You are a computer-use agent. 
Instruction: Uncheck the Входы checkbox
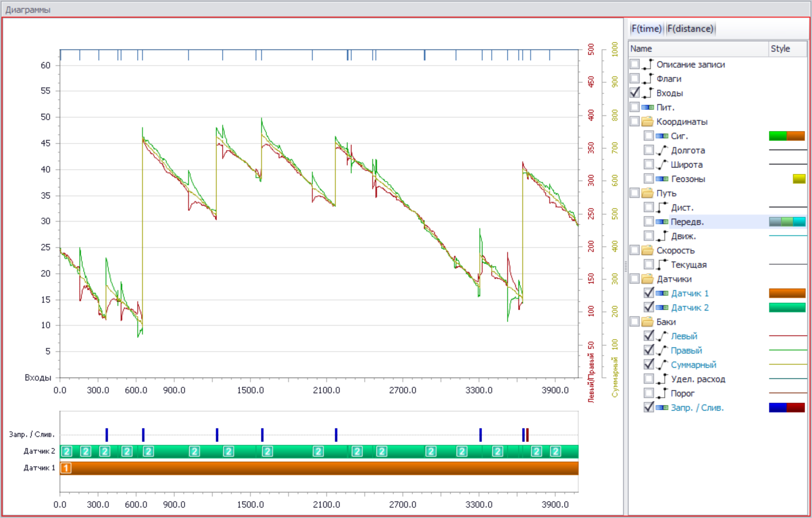click(635, 93)
